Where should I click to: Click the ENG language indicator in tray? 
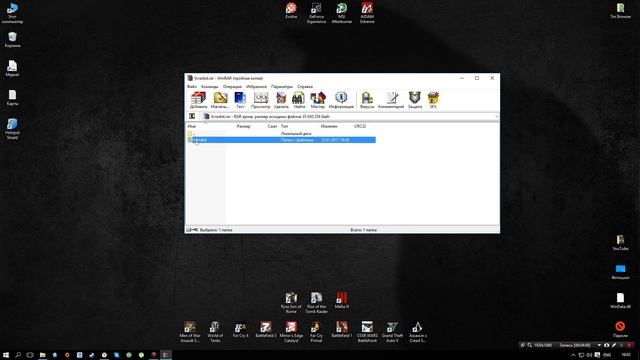click(x=607, y=355)
